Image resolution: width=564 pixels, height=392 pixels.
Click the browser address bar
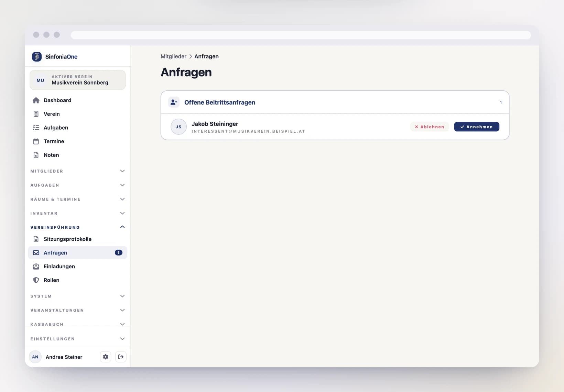pos(301,35)
